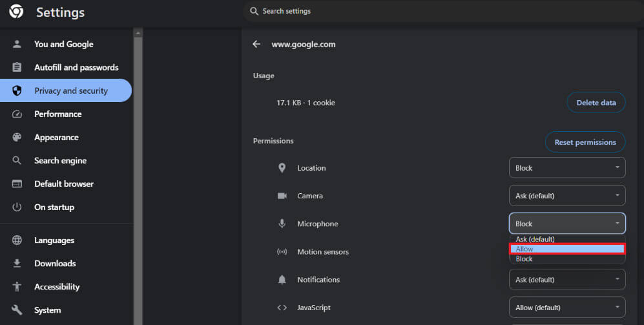This screenshot has width=644, height=325.
Task: Click the System wrench icon
Action: 17,309
